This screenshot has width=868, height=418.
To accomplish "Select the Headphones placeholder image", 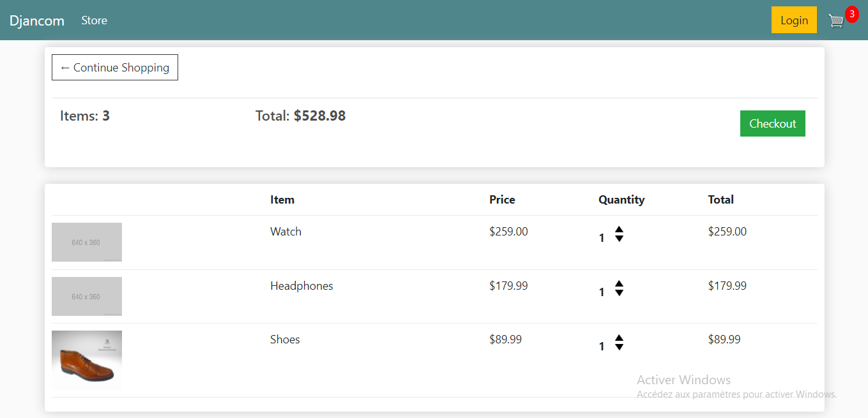I will [x=87, y=296].
